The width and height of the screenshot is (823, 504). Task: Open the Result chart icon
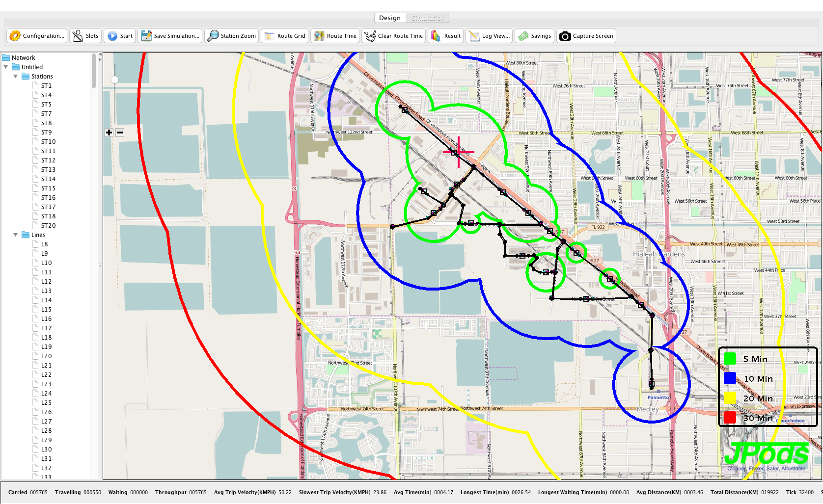[436, 36]
